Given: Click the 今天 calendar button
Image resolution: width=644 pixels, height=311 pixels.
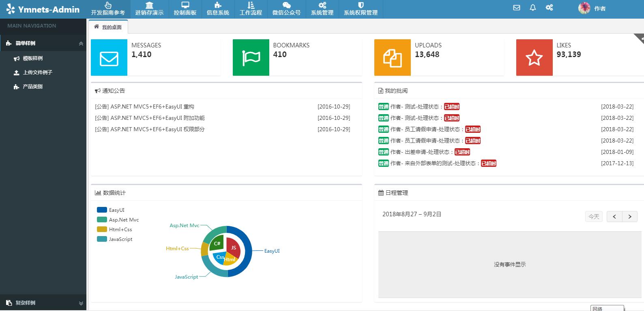Looking at the screenshot, I should pos(594,217).
